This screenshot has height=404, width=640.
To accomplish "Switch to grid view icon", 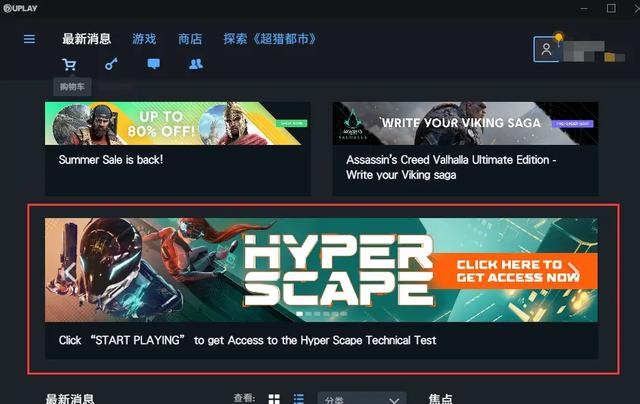I will (274, 399).
